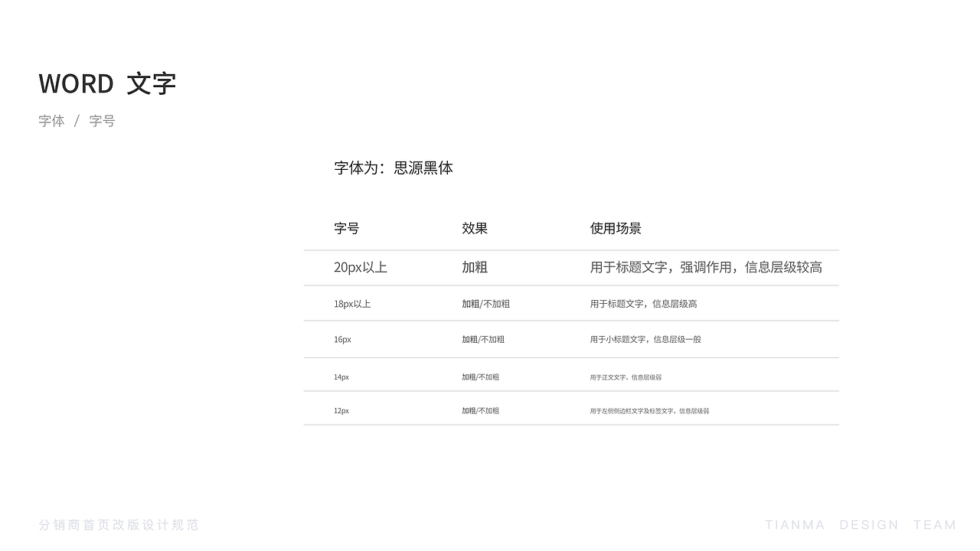The image size is (980, 551).
Task: Click the TIANMA DESIGN TEAM footer text
Action: pyautogui.click(x=859, y=525)
